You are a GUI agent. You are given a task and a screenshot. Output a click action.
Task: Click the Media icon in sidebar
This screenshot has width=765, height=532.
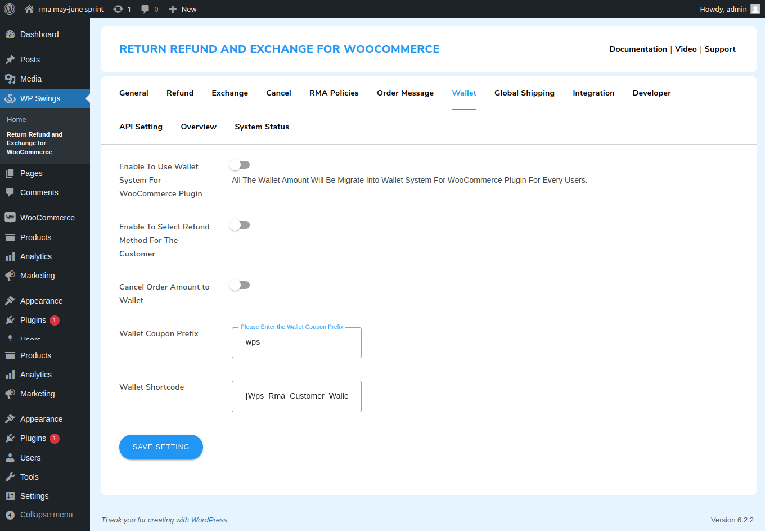click(x=10, y=79)
